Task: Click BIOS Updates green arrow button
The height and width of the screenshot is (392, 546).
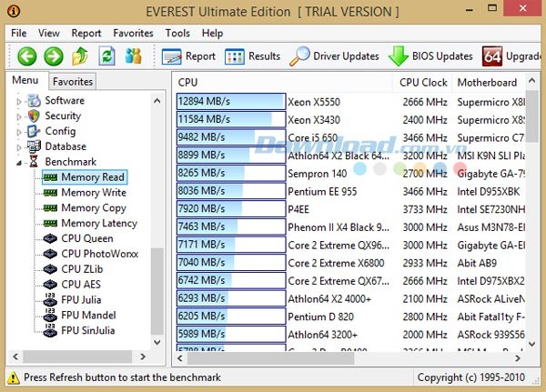Action: [x=430, y=56]
